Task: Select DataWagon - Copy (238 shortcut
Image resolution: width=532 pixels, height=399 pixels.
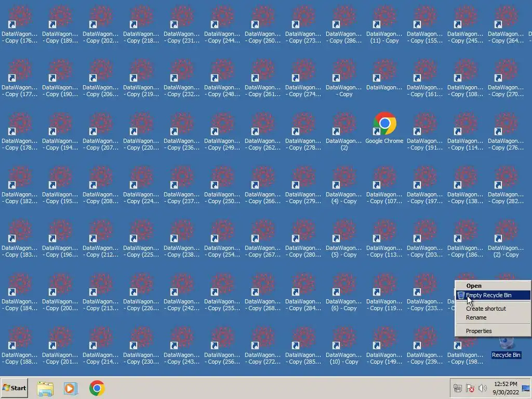Action: [182, 239]
